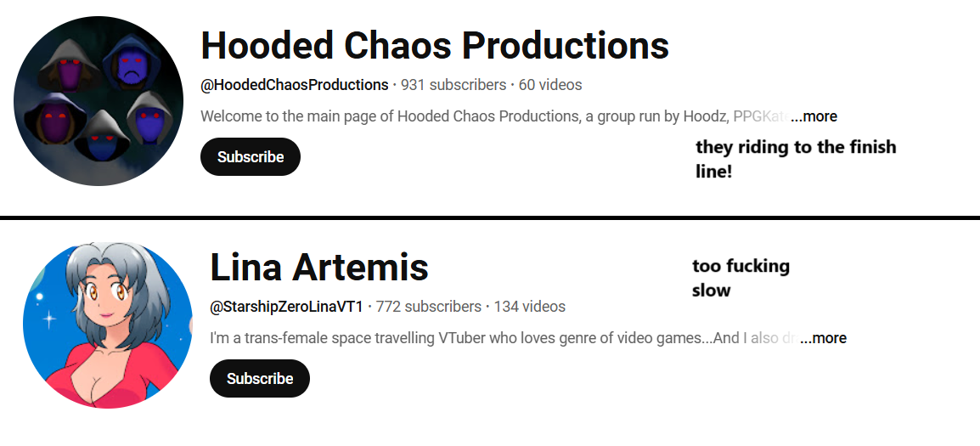Click the Hooded Chaos Productions channel title
The height and width of the screenshot is (446, 980).
(434, 45)
